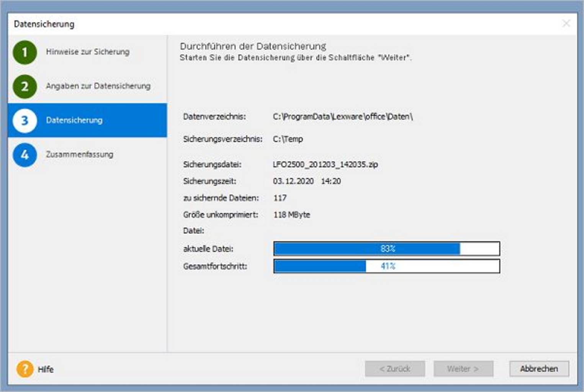Click the Hilfe text link
Image resolution: width=584 pixels, height=392 pixels.
[46, 369]
